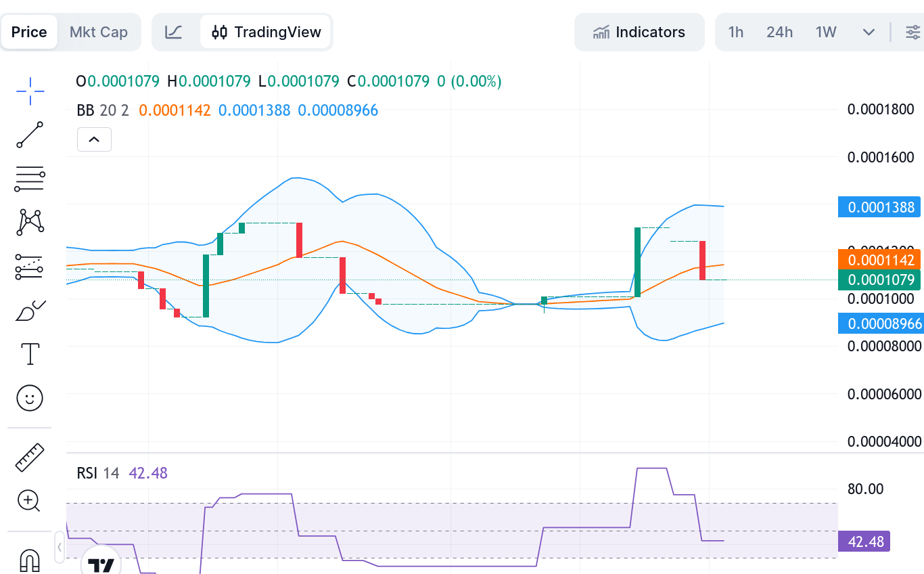Click the 0.0001800 price axis label
Viewport: 924px width, 574px height.
click(x=881, y=110)
